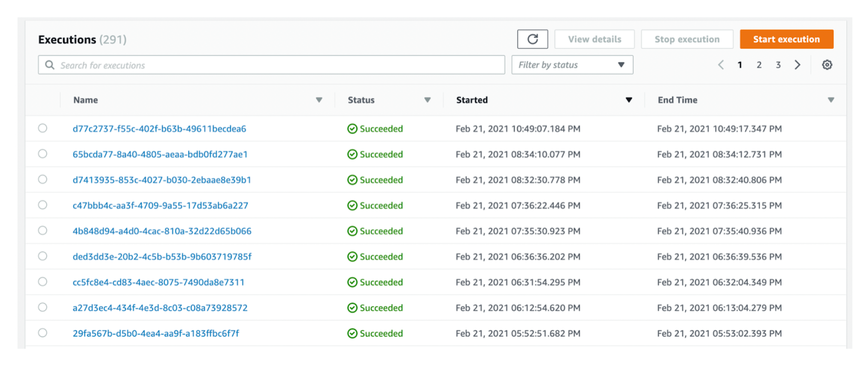Screen dimensions: 868x381
Task: Click the Succeeded check icon for 65bcda77 execution
Action: coord(352,154)
